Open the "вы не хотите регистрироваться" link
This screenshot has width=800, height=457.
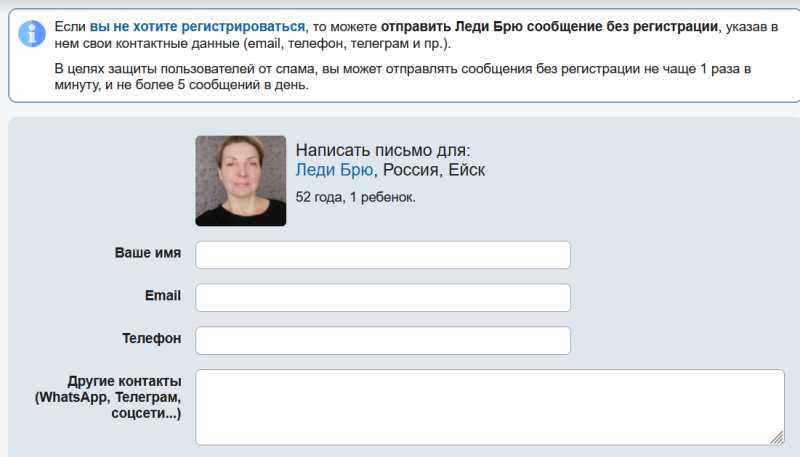[197, 27]
